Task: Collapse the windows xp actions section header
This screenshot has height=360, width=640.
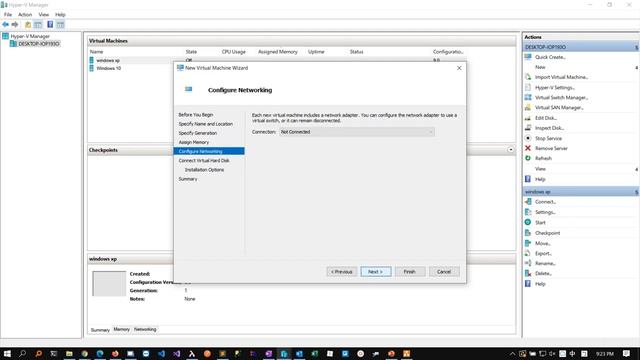Action: (581, 191)
